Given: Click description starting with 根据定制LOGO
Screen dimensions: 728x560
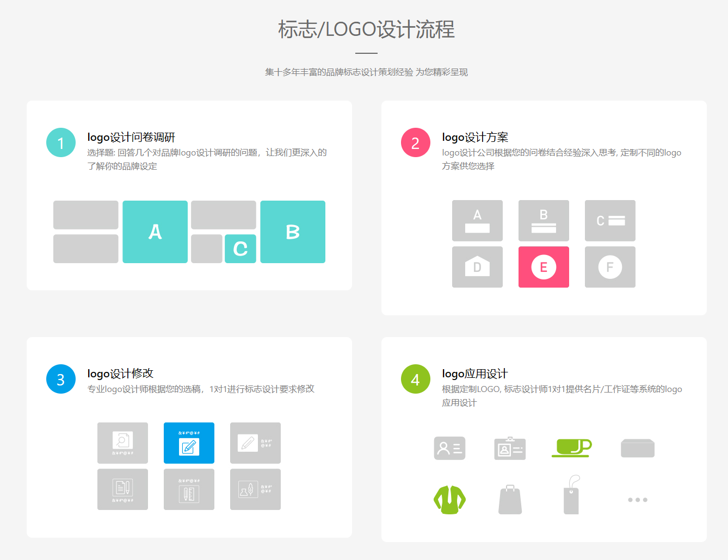Looking at the screenshot, I should [x=562, y=396].
